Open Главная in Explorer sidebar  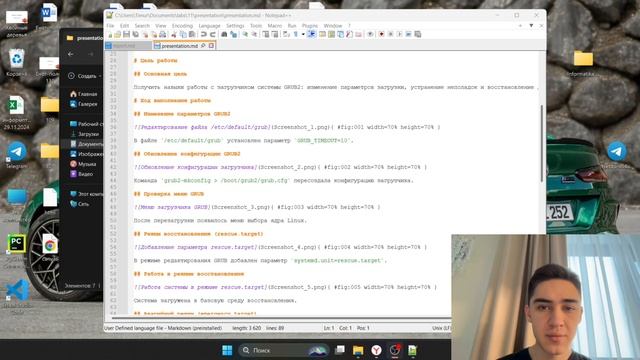[x=84, y=94]
